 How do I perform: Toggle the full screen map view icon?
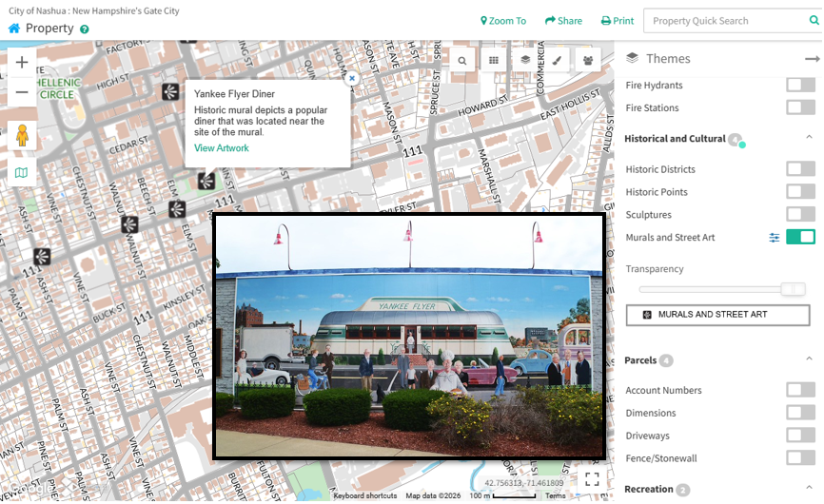pyautogui.click(x=592, y=479)
